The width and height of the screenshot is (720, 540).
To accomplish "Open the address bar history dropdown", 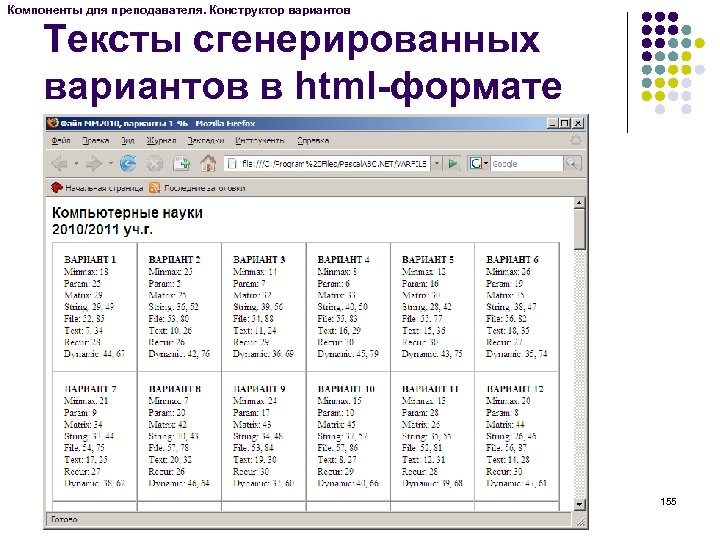I will [437, 163].
